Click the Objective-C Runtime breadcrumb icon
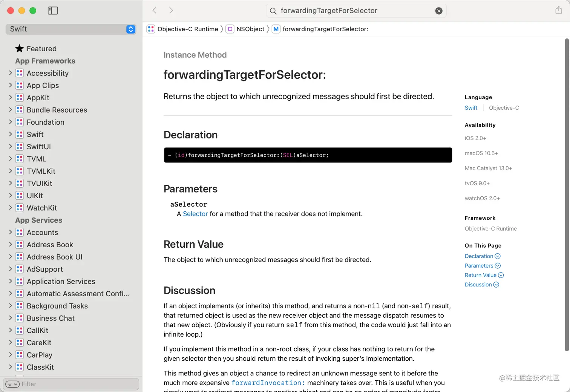Screen dimensions: 570x392 point(151,29)
